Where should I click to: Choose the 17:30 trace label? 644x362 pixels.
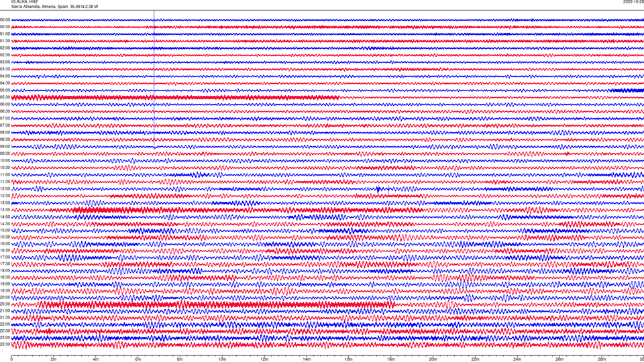(5, 264)
